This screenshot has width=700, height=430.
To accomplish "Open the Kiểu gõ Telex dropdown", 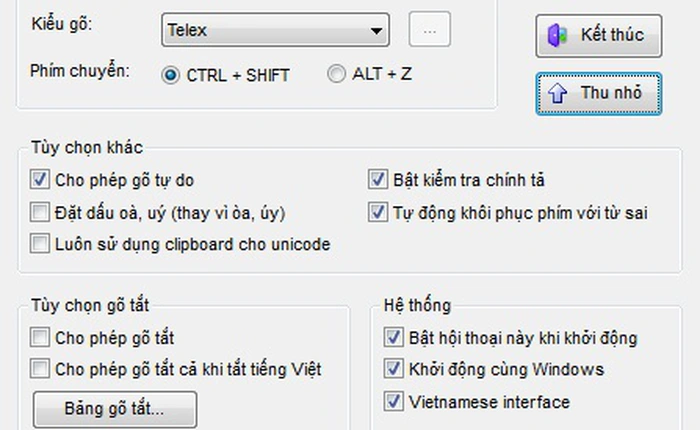I will 377,31.
